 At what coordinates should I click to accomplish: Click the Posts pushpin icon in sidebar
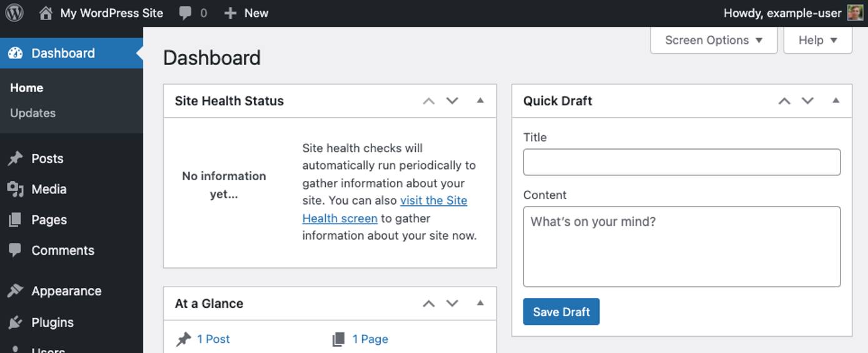point(15,159)
